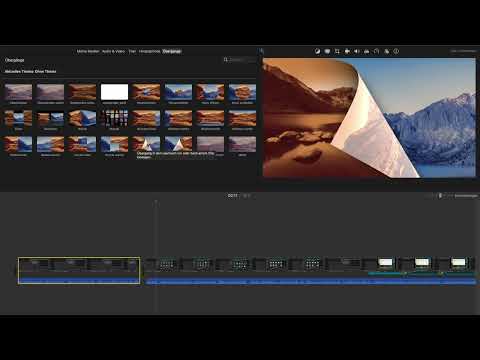This screenshot has width=480, height=360.
Task: Open the color balance tool
Action: pos(317,51)
